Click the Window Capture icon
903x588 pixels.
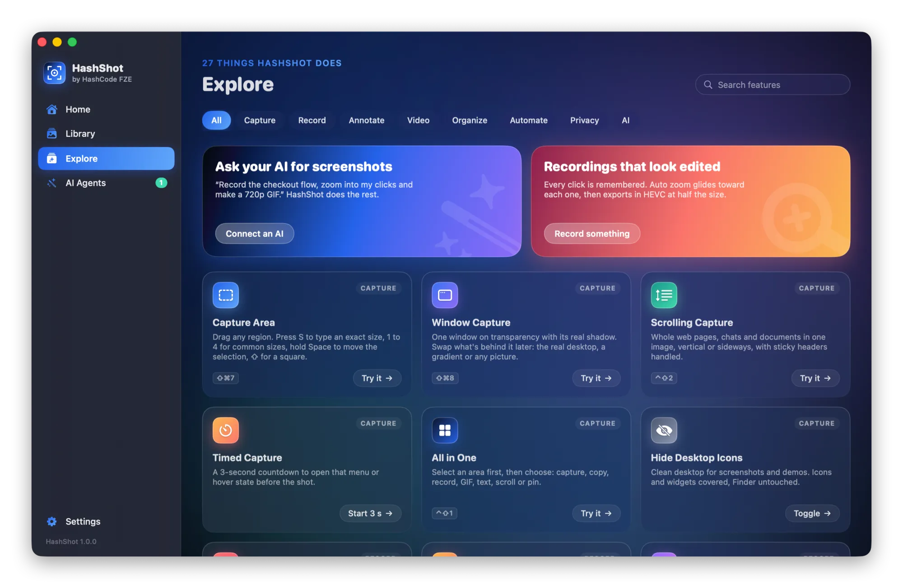click(x=445, y=295)
